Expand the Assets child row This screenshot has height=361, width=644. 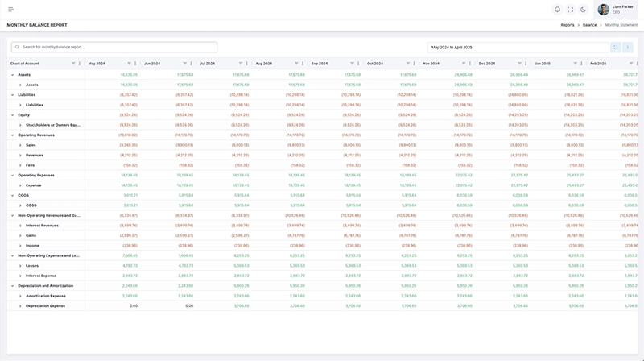20,85
